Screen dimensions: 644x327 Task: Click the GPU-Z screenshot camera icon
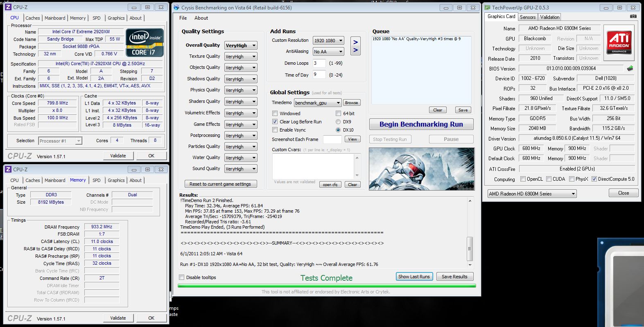click(633, 16)
